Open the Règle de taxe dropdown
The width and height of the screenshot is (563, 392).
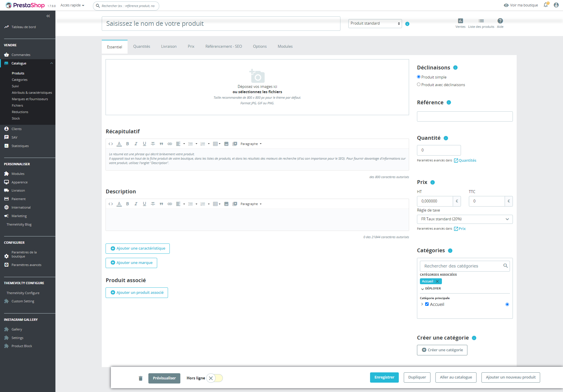coord(464,219)
